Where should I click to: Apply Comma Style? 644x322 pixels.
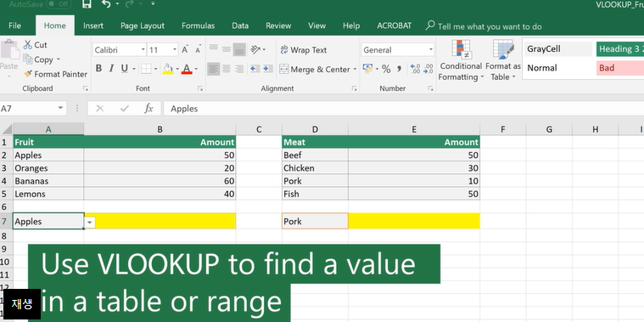pos(399,69)
